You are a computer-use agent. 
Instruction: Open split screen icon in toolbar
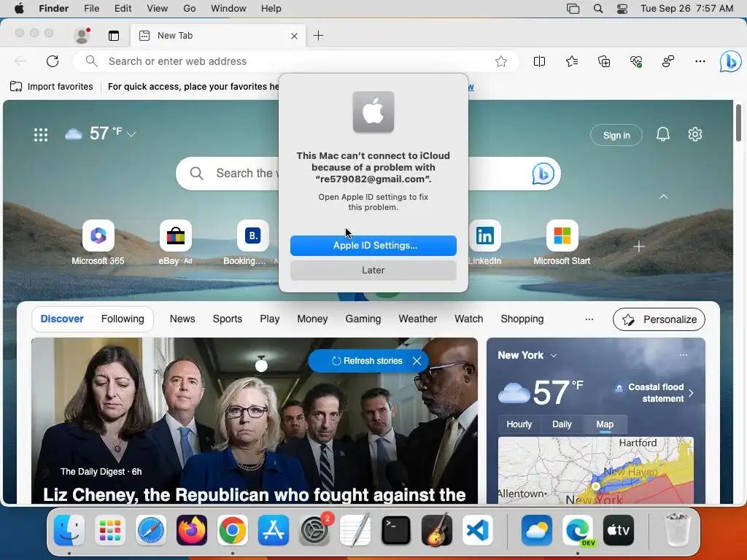539,61
